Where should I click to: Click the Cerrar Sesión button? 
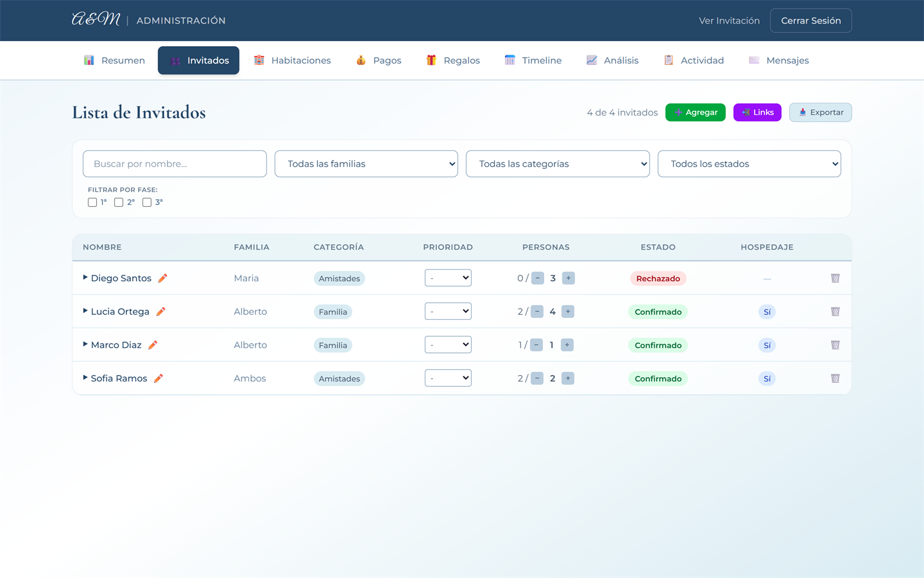pyautogui.click(x=811, y=21)
